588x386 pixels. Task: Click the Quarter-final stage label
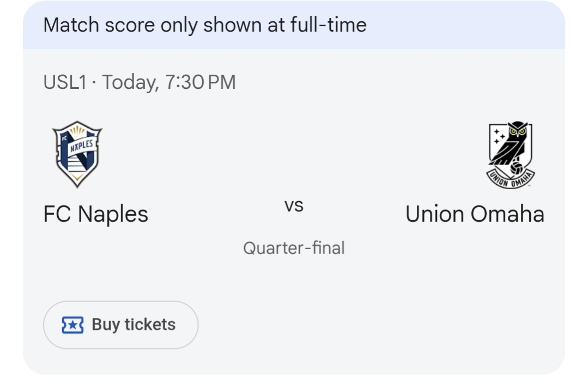click(x=294, y=248)
